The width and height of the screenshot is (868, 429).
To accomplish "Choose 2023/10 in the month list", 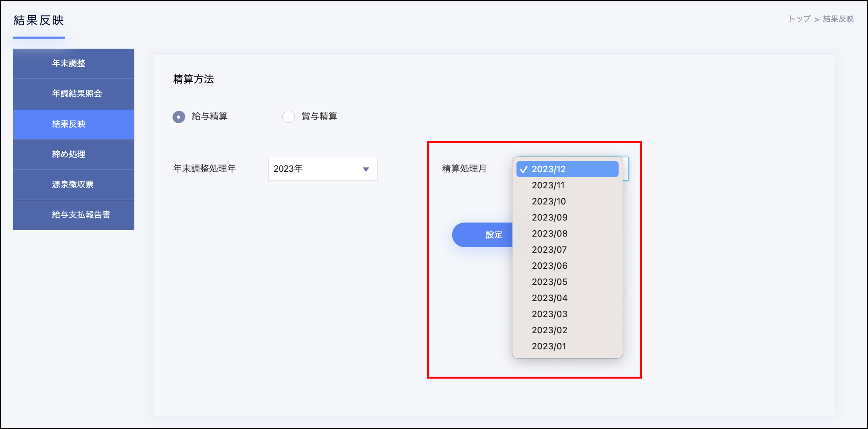I will 567,201.
